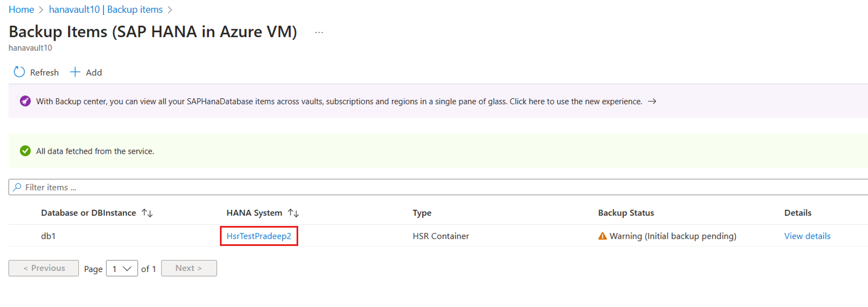
Task: Click the Previous page button
Action: coord(44,268)
